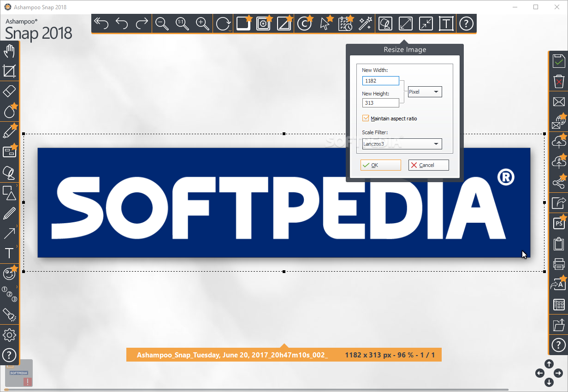Viewport: 568px width, 392px height.
Task: Click the calendar grid icon
Action: pyautogui.click(x=559, y=305)
